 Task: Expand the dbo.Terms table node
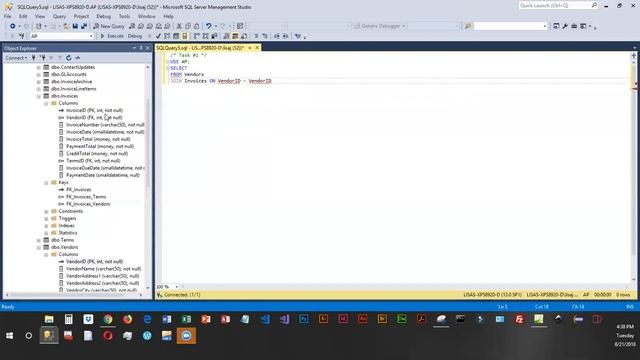pyautogui.click(x=39, y=240)
